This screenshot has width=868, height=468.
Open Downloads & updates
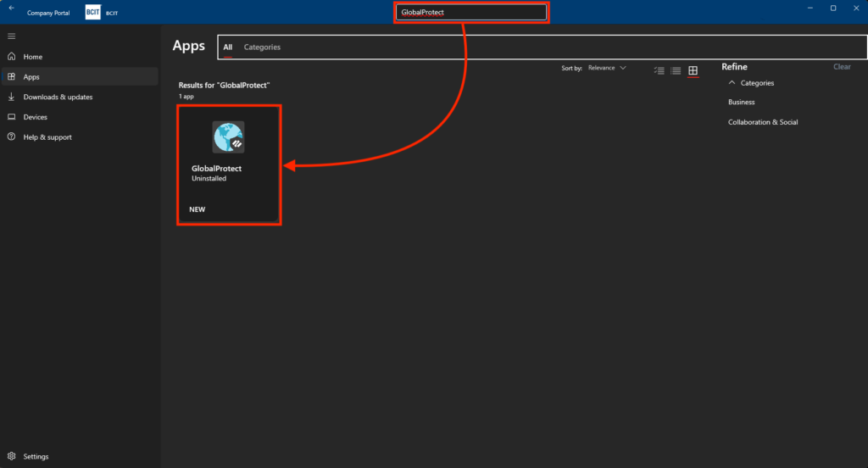coord(80,97)
